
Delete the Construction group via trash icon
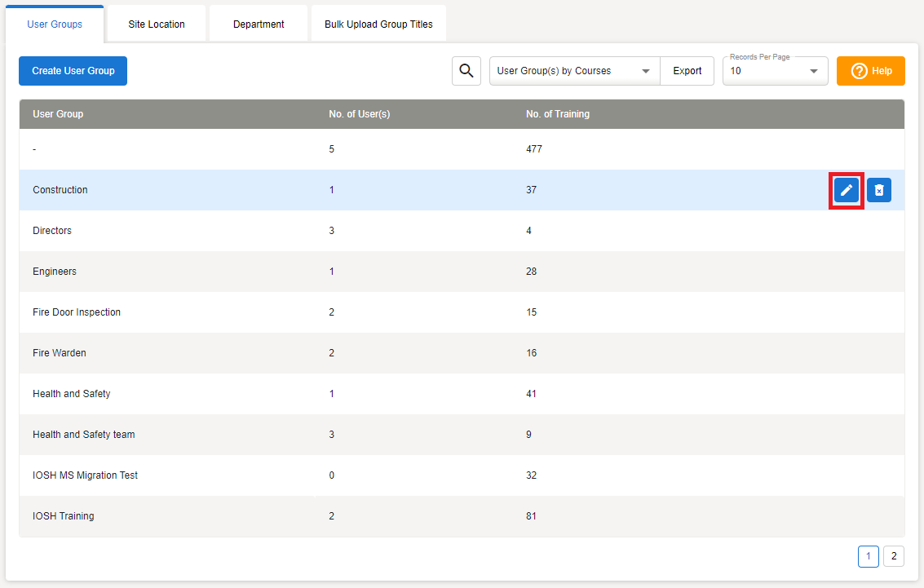point(879,190)
